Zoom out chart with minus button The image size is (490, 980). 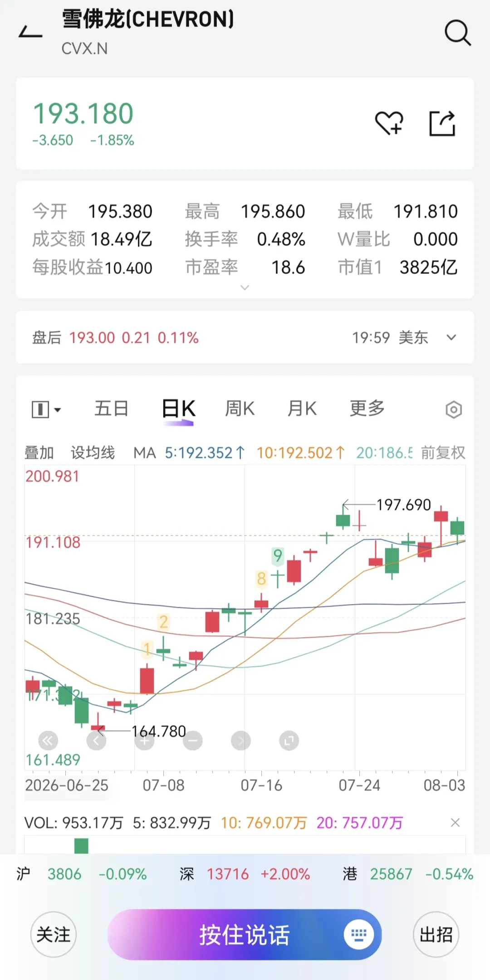[x=193, y=741]
